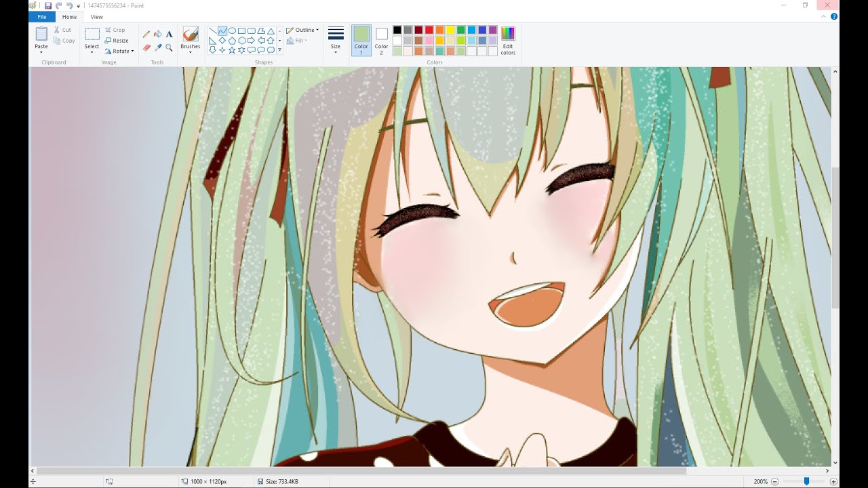Open the File menu
This screenshot has height=488, width=868.
pos(42,17)
